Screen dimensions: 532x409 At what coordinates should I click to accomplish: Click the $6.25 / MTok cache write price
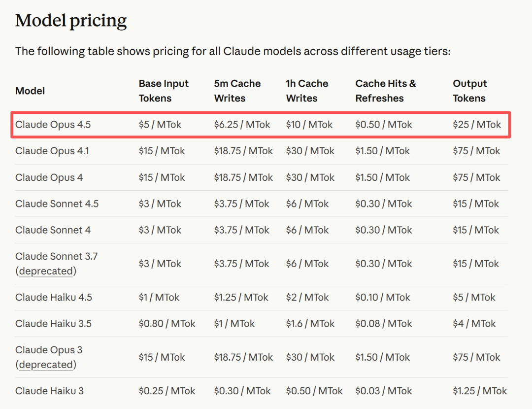242,125
